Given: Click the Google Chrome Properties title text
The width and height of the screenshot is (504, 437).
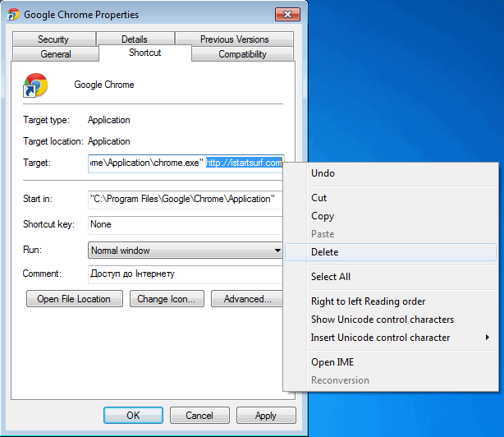Looking at the screenshot, I should 81,15.
